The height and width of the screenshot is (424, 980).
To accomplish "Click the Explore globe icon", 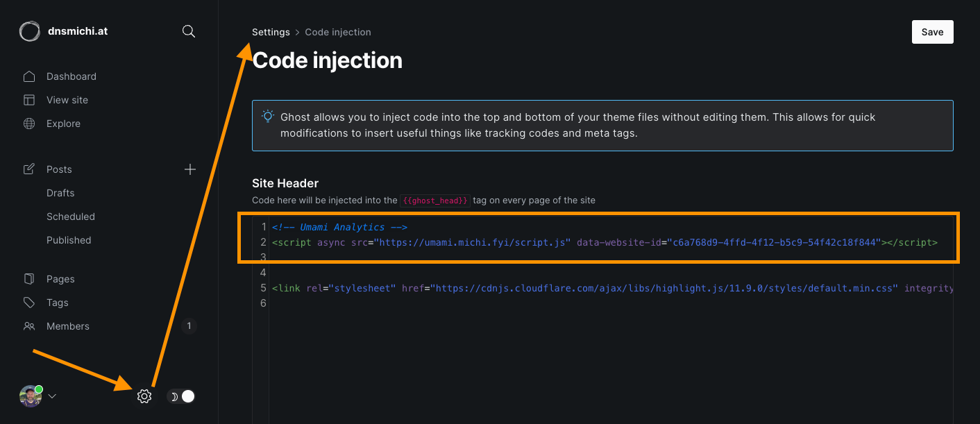I will 29,124.
